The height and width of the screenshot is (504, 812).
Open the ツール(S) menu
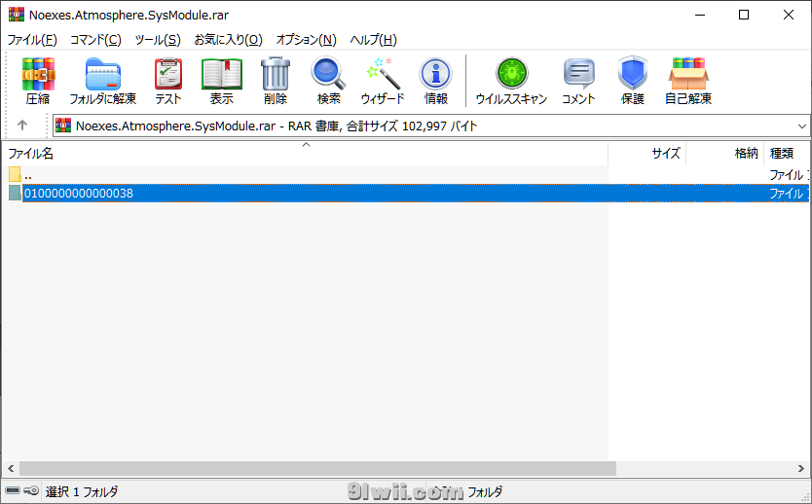tap(158, 40)
